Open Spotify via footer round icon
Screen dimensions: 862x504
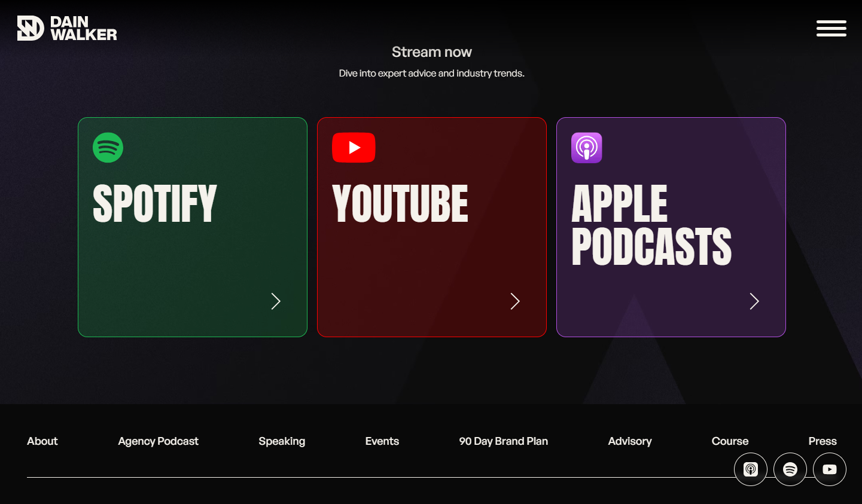(790, 469)
